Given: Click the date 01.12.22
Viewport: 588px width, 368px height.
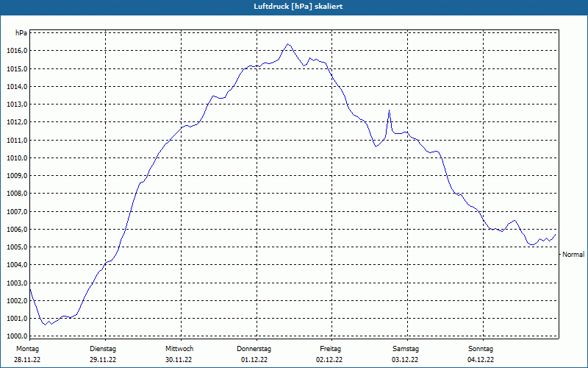Looking at the screenshot, I should point(254,360).
